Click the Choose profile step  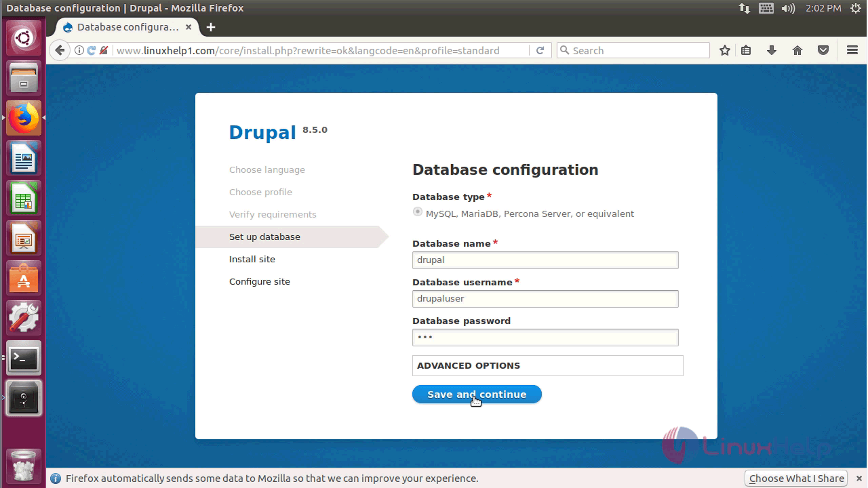tap(260, 192)
